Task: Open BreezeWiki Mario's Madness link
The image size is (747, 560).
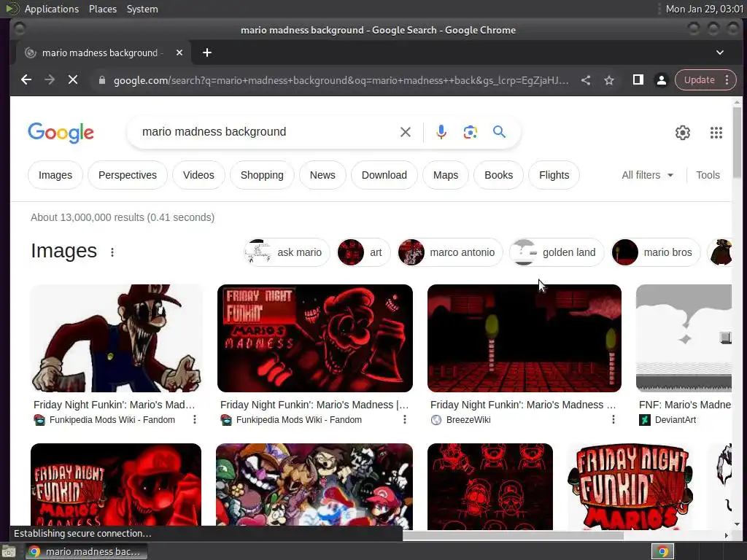Action: [x=523, y=405]
